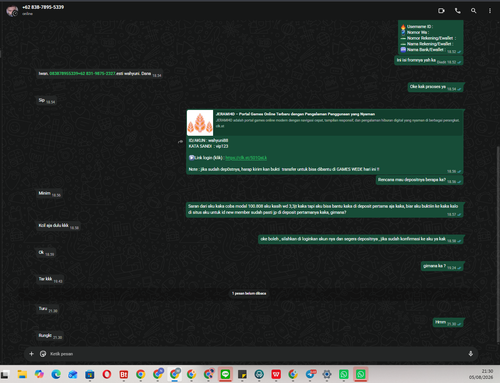The height and width of the screenshot is (383, 500).
Task: Select the 'Kcil aja dulu kkk' message
Action: coord(58,226)
